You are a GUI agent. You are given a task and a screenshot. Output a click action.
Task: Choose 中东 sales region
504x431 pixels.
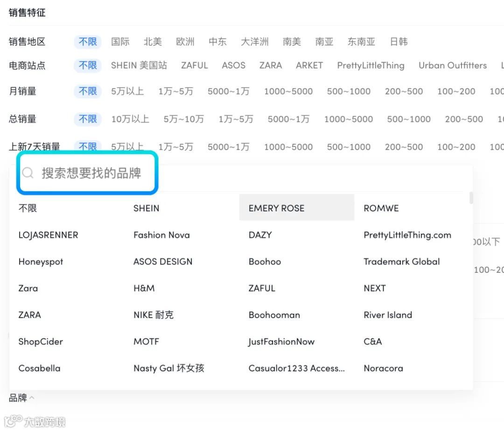pos(217,42)
